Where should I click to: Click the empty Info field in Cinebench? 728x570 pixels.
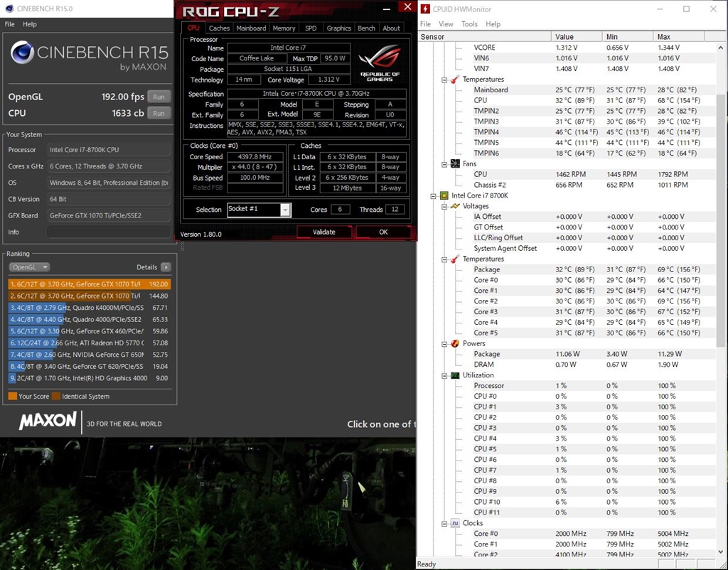pyautogui.click(x=109, y=232)
